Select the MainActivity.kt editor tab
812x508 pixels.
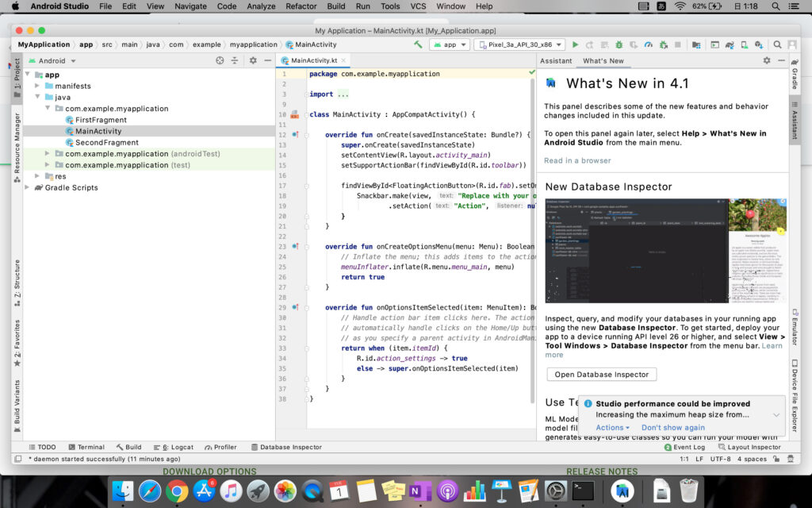313,60
